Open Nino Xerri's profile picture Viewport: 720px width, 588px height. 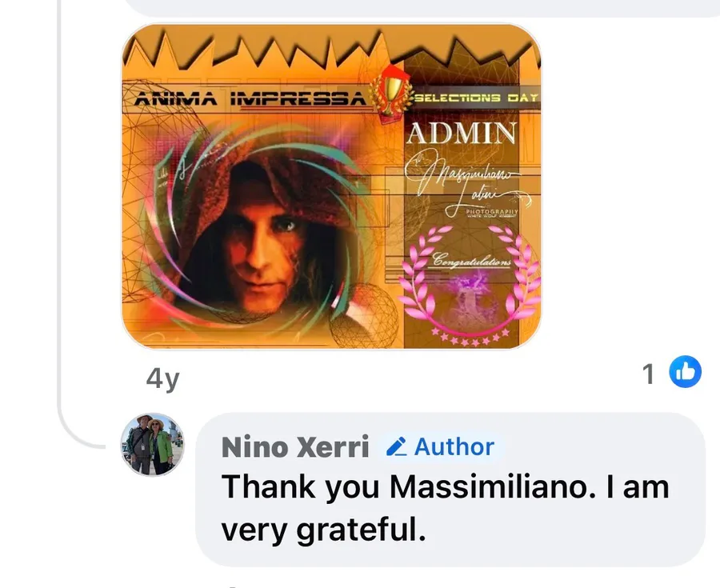(x=153, y=445)
